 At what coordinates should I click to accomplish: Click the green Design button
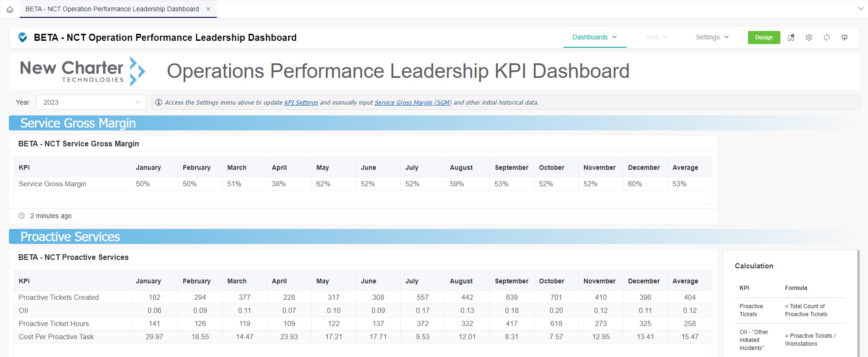click(x=764, y=38)
